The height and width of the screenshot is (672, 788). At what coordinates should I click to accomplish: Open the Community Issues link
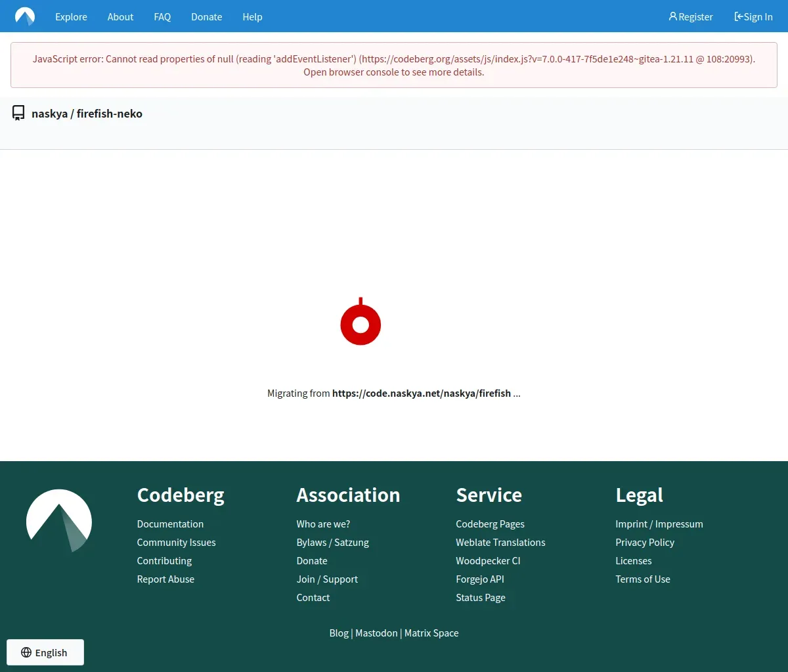(176, 543)
